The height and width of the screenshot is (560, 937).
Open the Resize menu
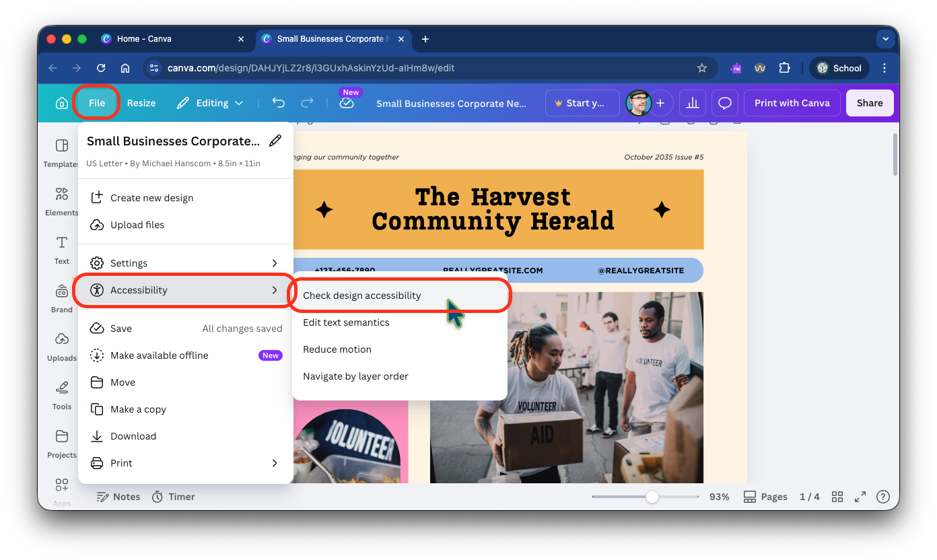click(141, 103)
